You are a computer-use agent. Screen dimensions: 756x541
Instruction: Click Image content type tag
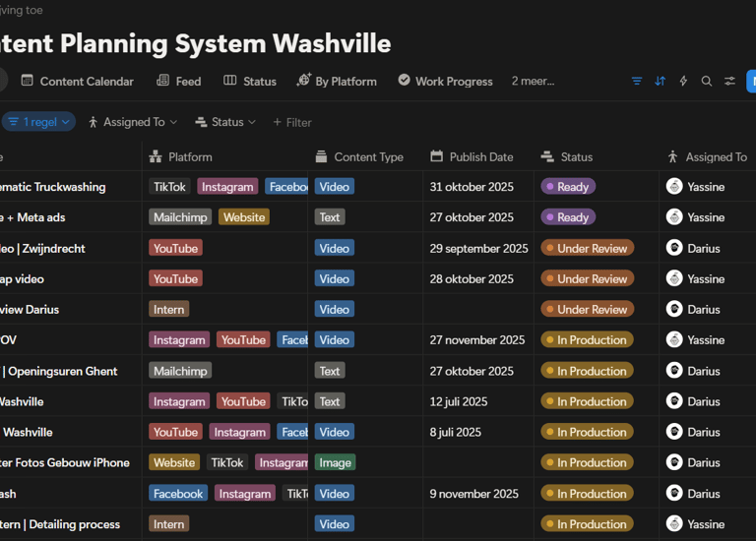335,462
